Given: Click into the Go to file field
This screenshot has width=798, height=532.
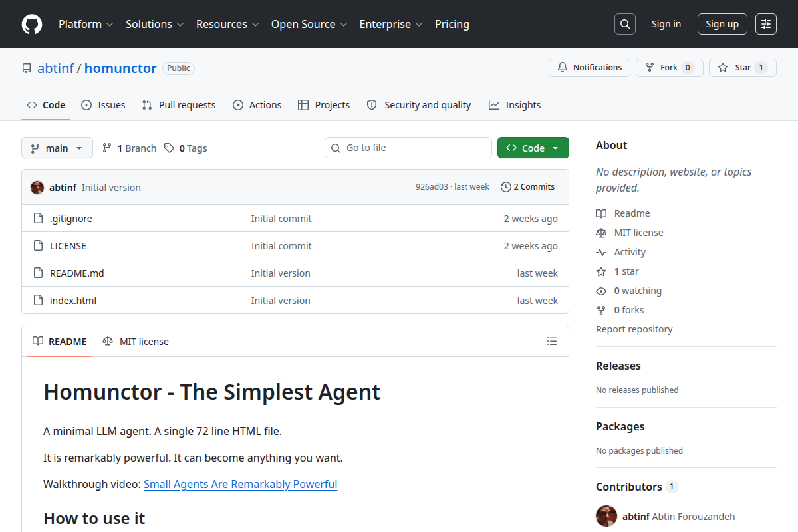Looking at the screenshot, I should 408,148.
